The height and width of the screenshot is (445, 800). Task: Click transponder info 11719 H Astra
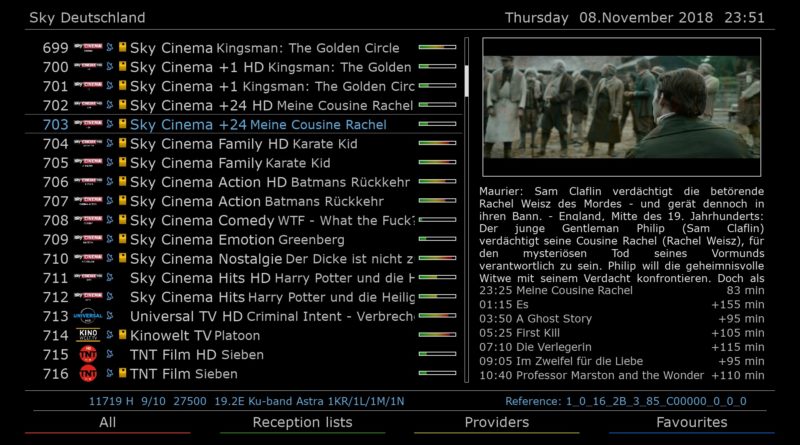click(246, 401)
